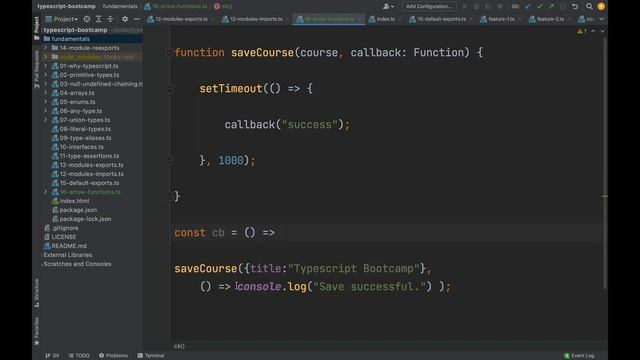Click Run with Coverage icon

[488, 7]
